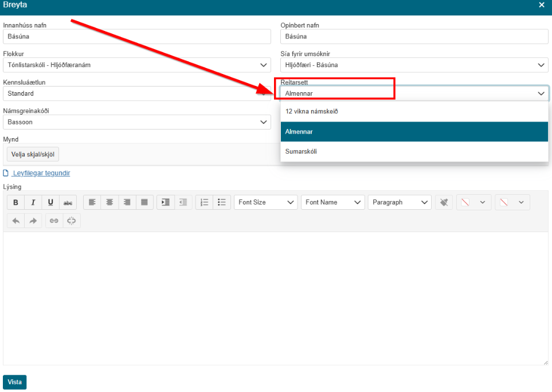Open Sía fyrir umsóknir dropdown
Screen dimensions: 552x392
pos(414,65)
